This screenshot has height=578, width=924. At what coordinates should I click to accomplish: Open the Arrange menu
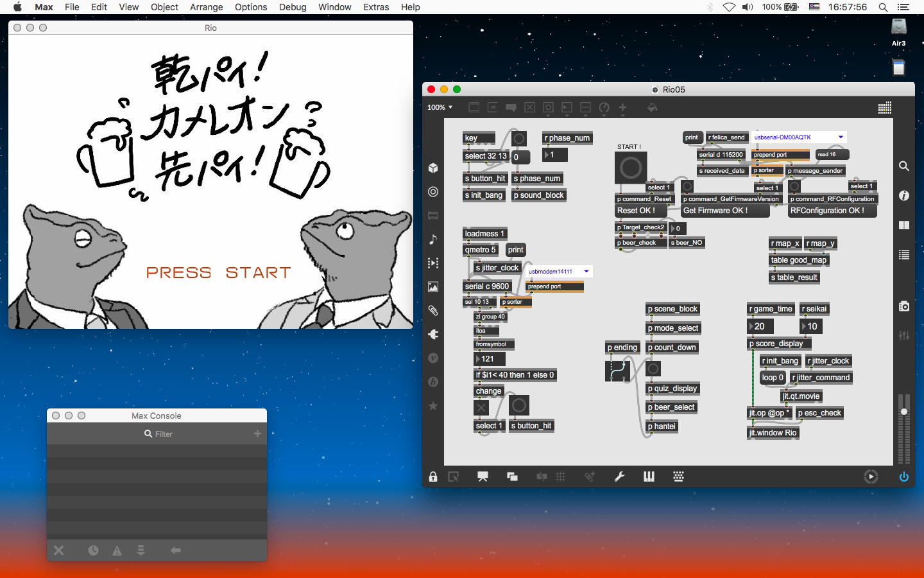[x=207, y=7]
